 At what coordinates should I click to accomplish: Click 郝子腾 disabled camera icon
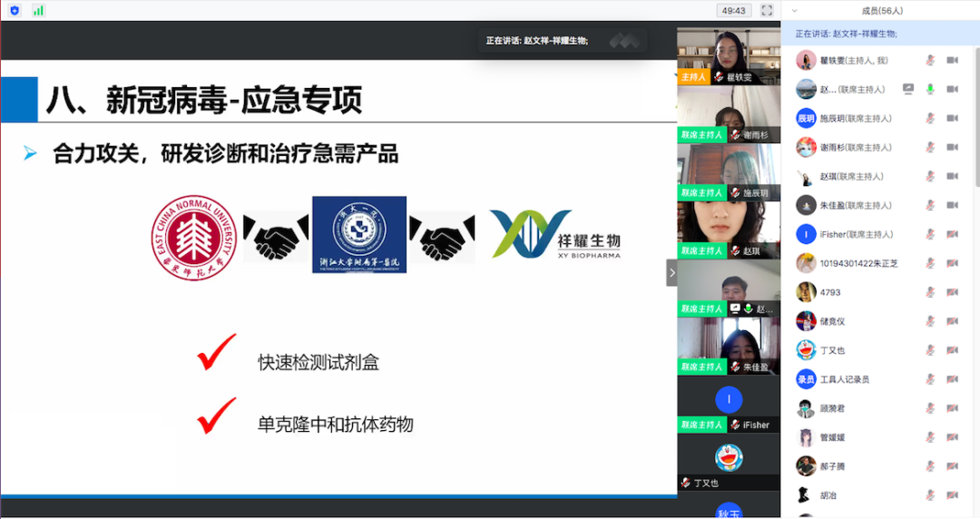pos(952,466)
